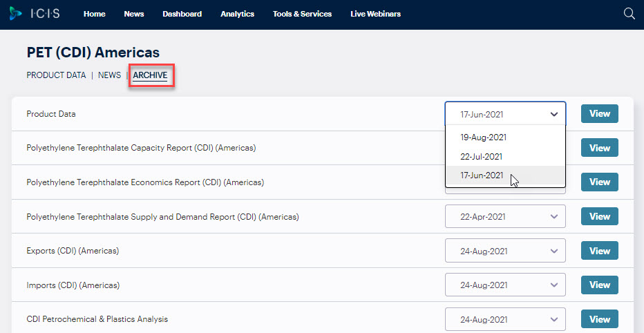This screenshot has width=644, height=333.
Task: Click the "PET (CDI) Americas" page heading
Action: pos(93,53)
